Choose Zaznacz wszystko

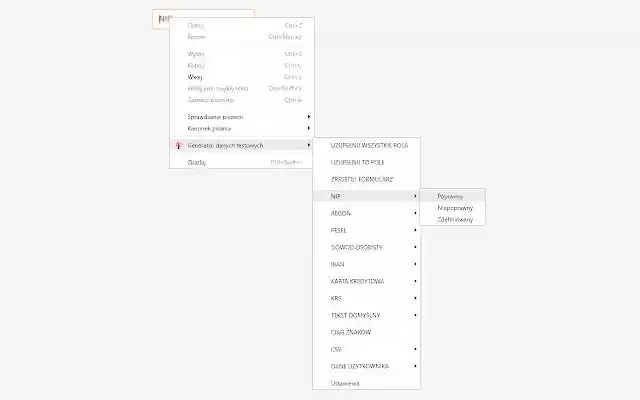click(x=242, y=100)
